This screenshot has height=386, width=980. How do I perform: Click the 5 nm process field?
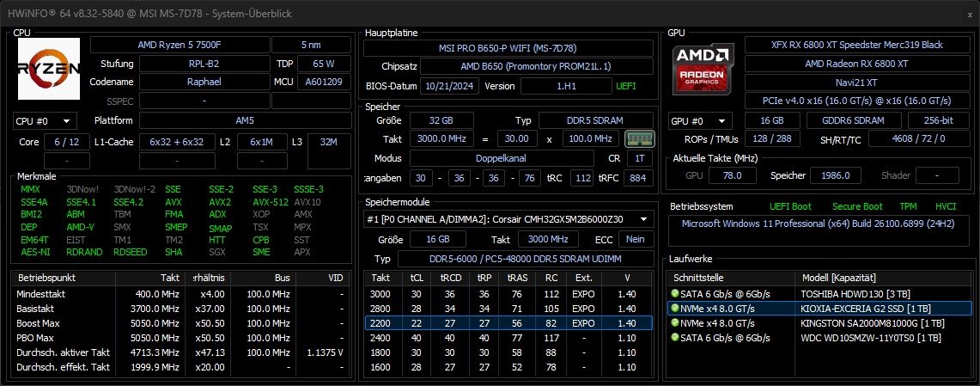tap(311, 45)
